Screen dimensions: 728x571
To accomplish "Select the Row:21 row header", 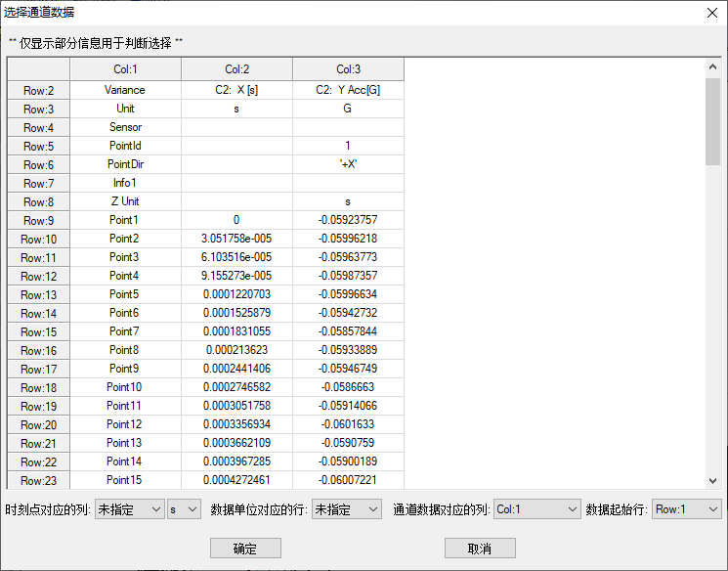I will [x=38, y=443].
